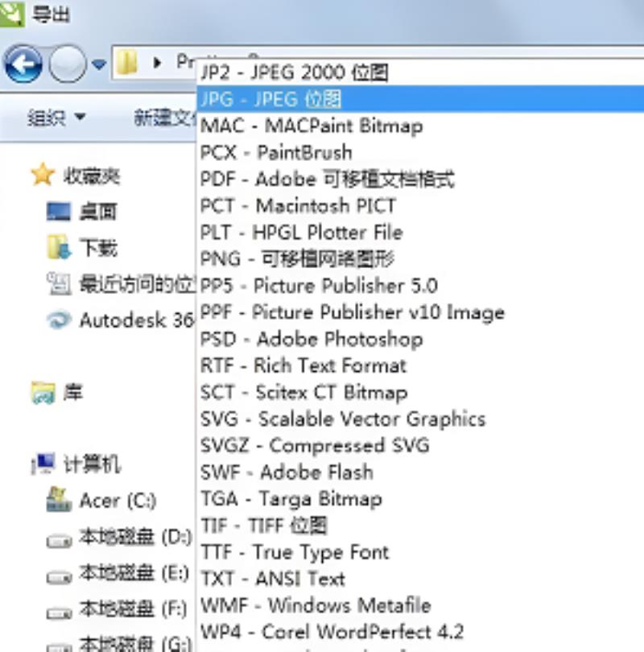The height and width of the screenshot is (652, 644).
Task: Choose PCT - Macintosh PICT format
Action: point(420,205)
